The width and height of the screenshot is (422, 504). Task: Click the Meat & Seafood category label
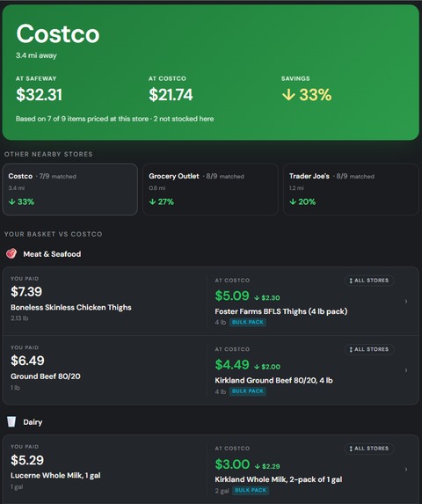(52, 254)
